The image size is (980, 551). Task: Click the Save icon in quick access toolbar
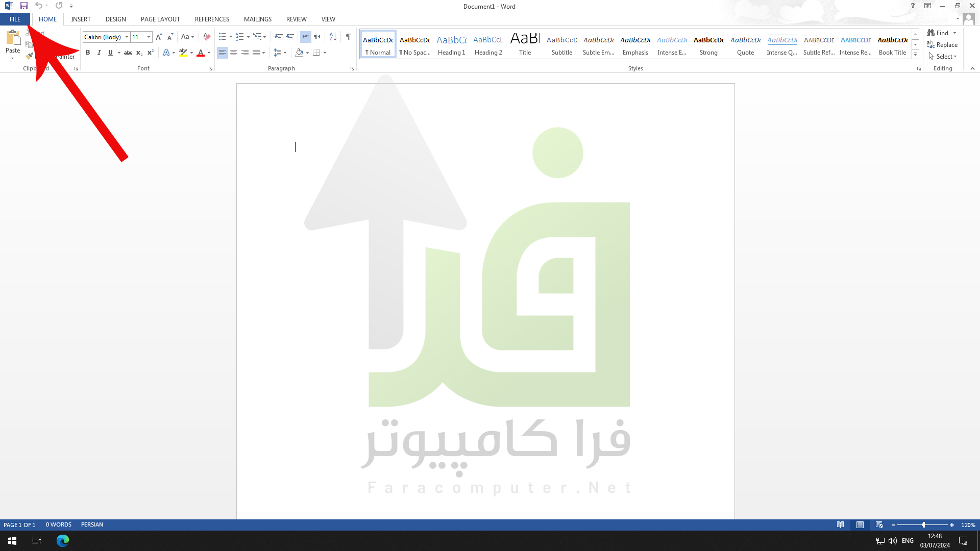tap(23, 6)
